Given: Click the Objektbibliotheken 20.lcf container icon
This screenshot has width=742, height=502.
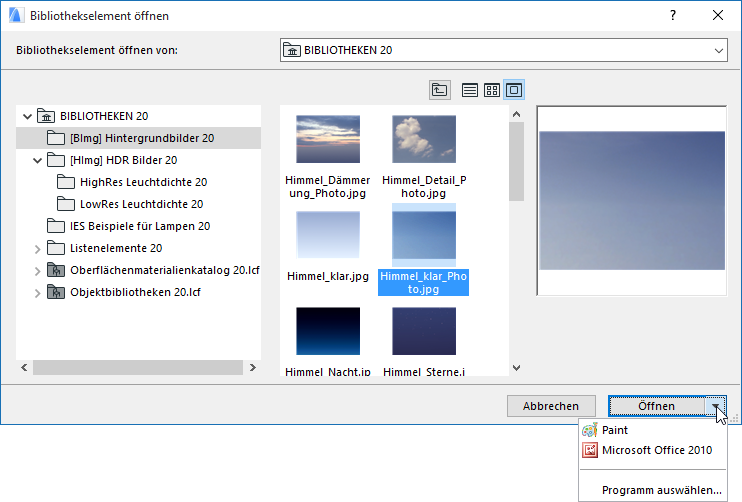Looking at the screenshot, I should click(56, 292).
